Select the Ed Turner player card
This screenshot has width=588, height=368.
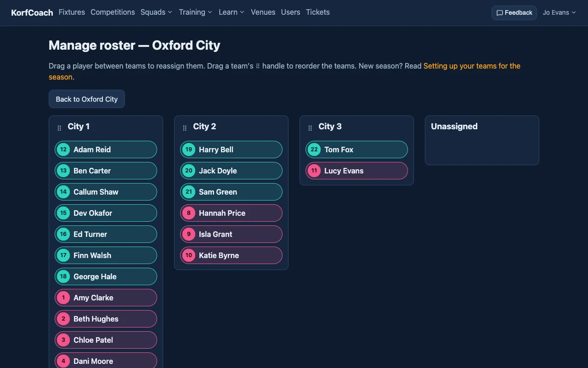click(x=106, y=234)
